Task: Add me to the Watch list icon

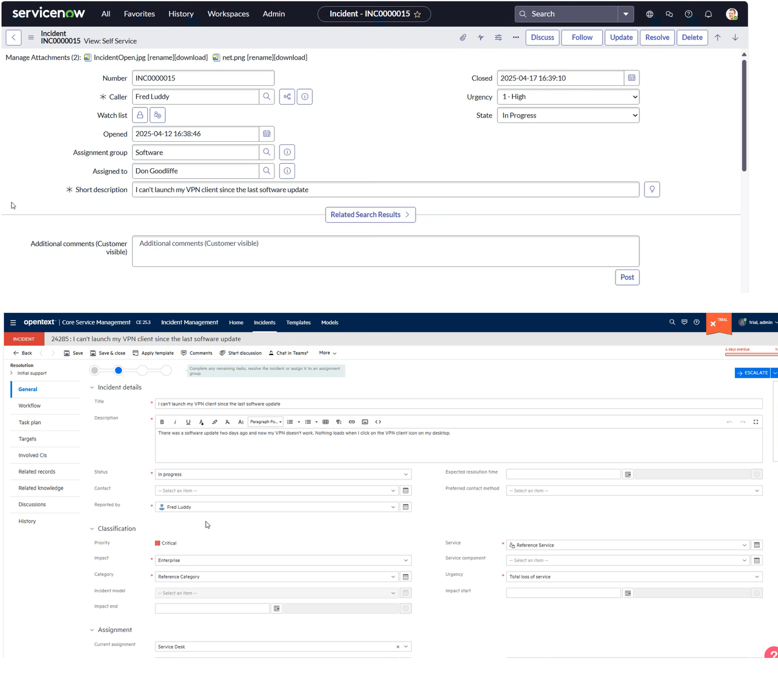Action: pos(158,115)
